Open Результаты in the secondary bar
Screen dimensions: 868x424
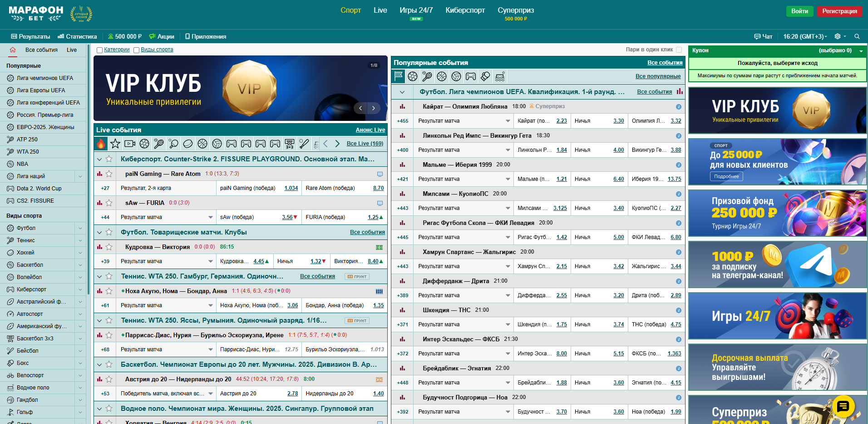click(x=30, y=36)
